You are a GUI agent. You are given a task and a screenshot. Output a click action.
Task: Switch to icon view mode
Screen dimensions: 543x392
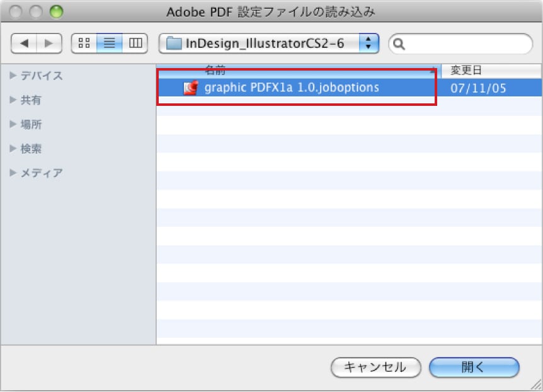point(84,43)
